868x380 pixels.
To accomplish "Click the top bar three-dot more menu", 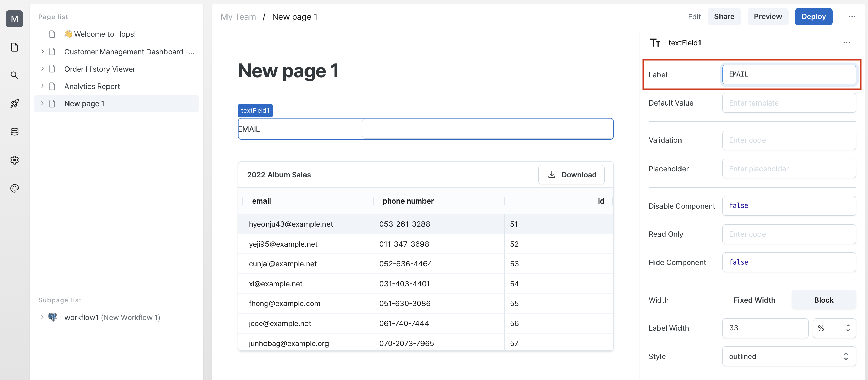I will [x=852, y=17].
